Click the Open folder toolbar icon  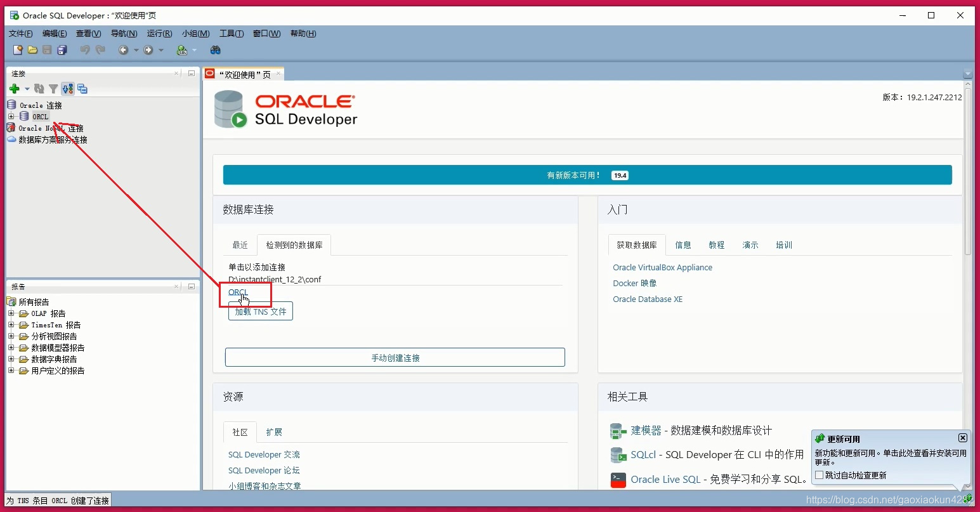[x=32, y=50]
